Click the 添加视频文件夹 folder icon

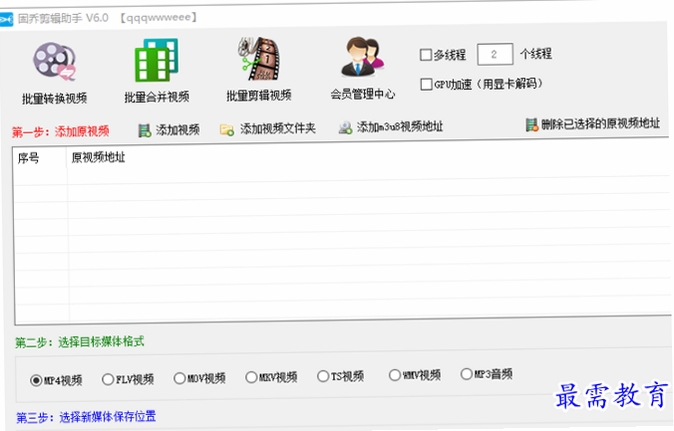pos(227,129)
